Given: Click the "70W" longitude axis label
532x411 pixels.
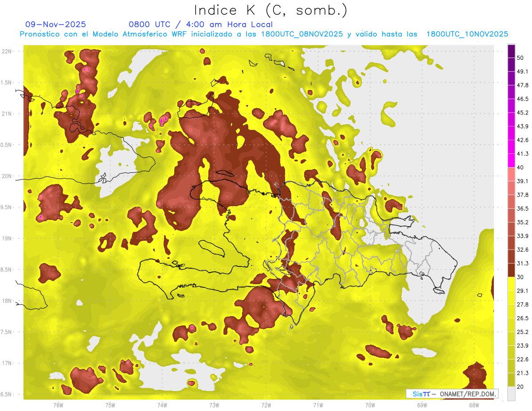Looking at the screenshot, I should tap(370, 405).
